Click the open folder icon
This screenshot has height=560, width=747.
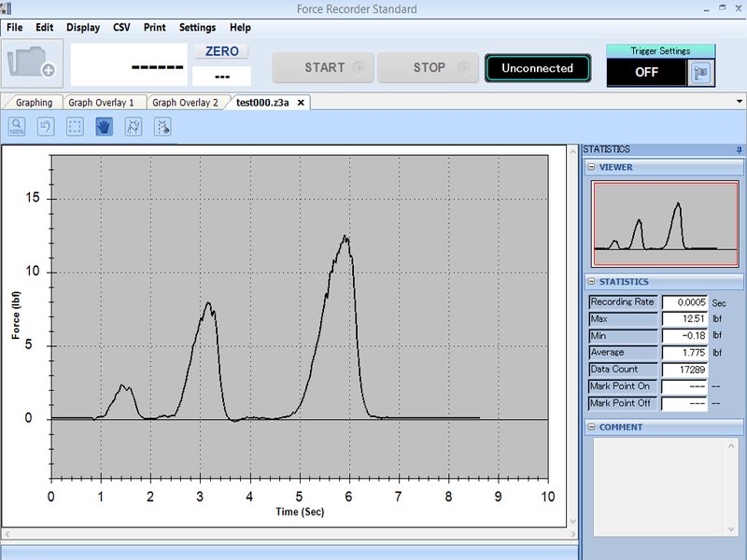click(32, 63)
